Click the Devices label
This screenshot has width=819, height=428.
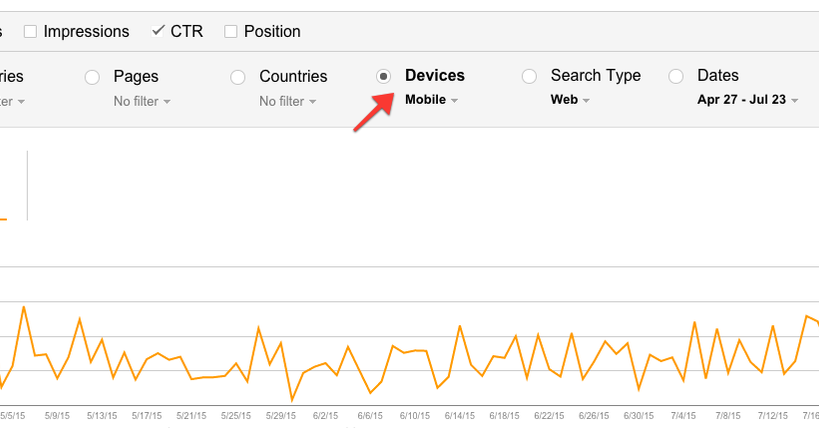tap(434, 76)
